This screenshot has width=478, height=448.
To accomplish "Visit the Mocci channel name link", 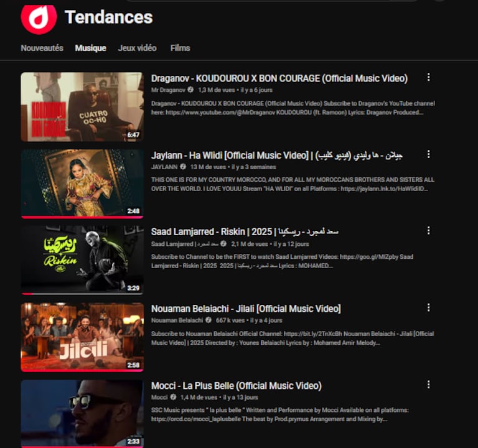I will [x=159, y=398].
